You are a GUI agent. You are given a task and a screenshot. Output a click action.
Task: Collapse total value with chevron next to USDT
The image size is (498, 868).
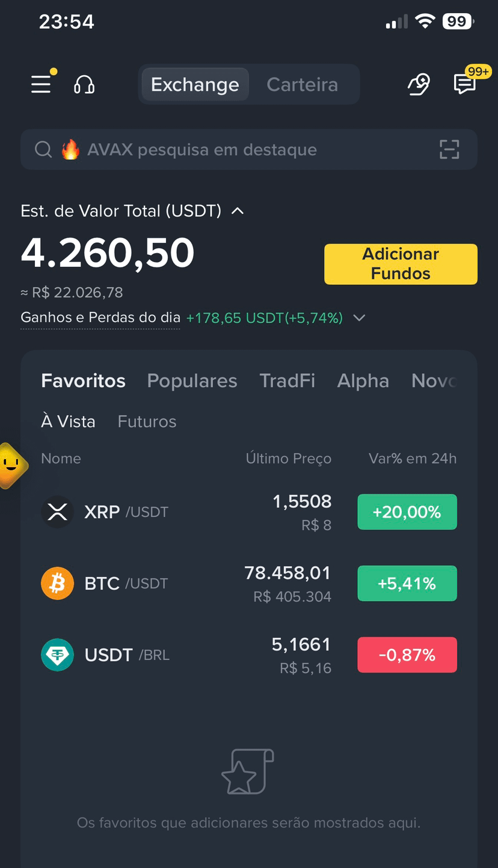[238, 211]
